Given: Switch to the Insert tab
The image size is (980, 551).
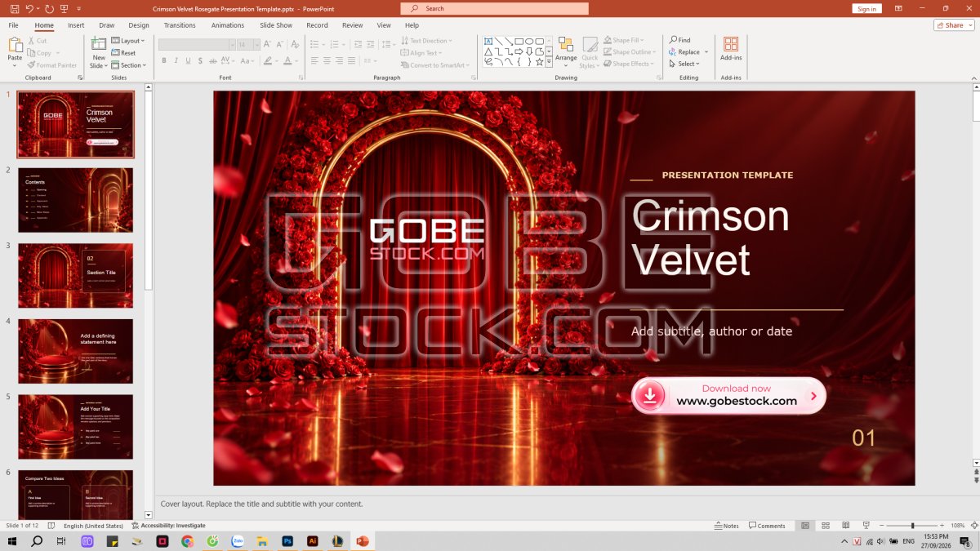Looking at the screenshot, I should [x=76, y=25].
